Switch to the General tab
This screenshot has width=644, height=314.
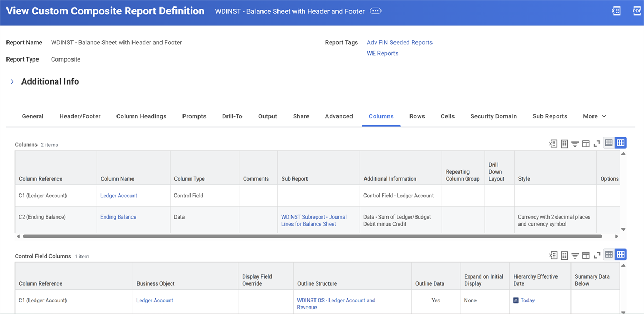click(33, 116)
